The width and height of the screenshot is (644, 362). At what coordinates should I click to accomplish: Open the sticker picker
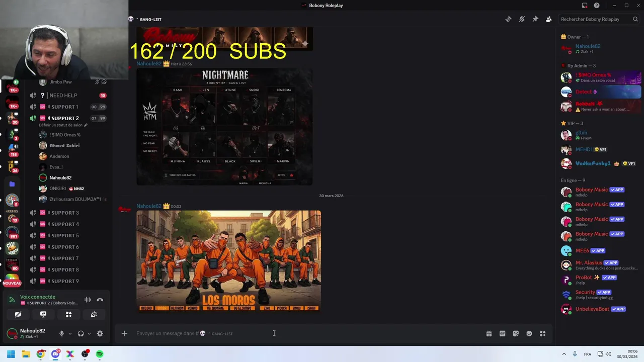tap(516, 333)
